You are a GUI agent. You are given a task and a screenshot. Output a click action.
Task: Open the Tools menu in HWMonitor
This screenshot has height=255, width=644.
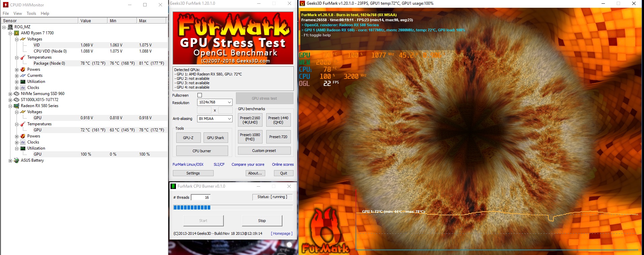tap(31, 13)
